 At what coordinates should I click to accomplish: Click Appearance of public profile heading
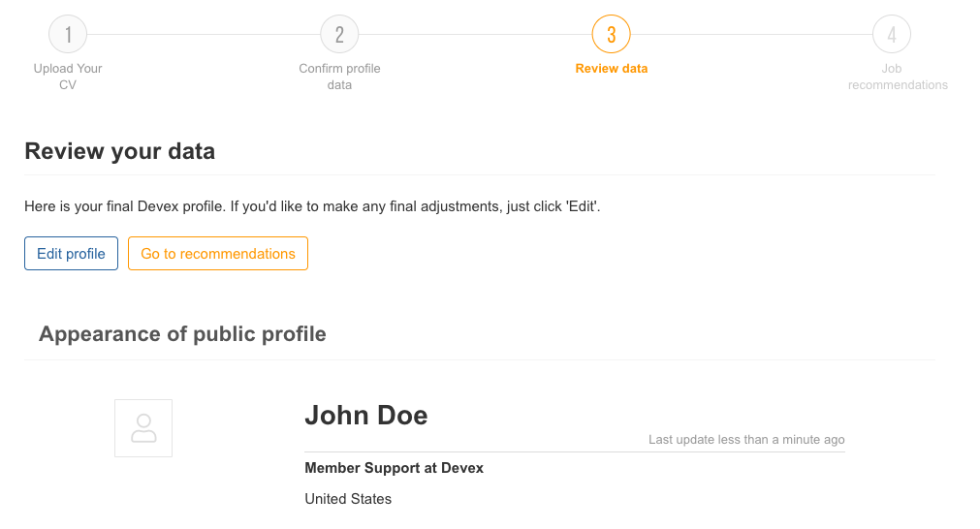pos(182,334)
